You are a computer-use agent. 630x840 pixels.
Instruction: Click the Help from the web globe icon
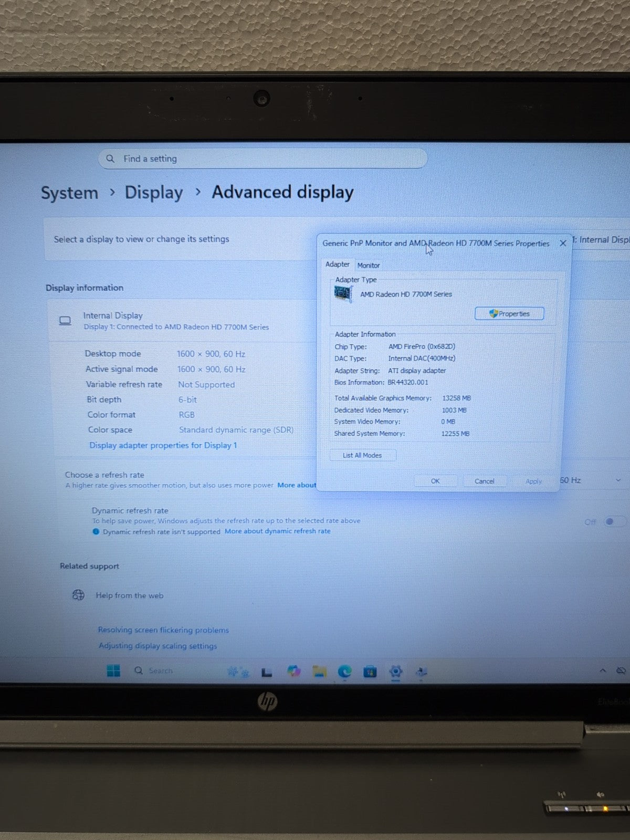pyautogui.click(x=78, y=595)
